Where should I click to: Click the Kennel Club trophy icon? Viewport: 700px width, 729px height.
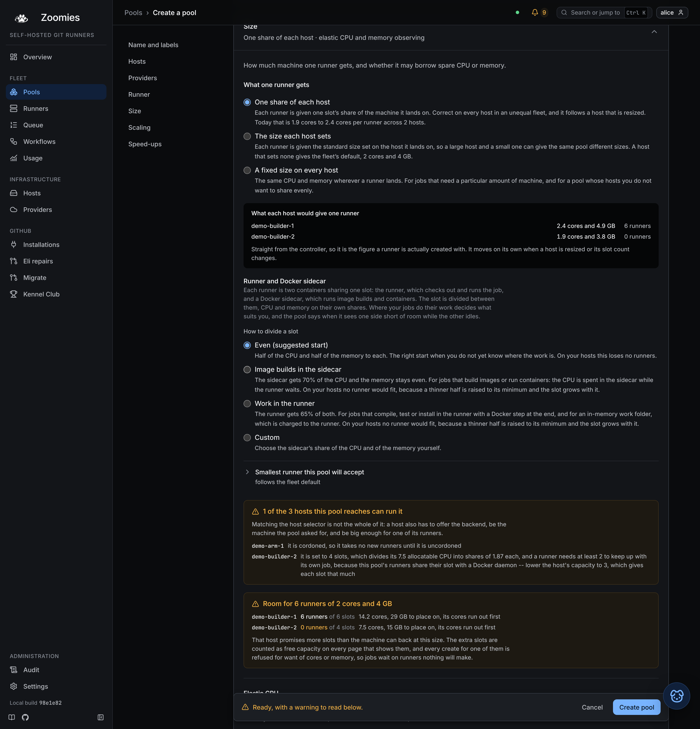pos(14,294)
